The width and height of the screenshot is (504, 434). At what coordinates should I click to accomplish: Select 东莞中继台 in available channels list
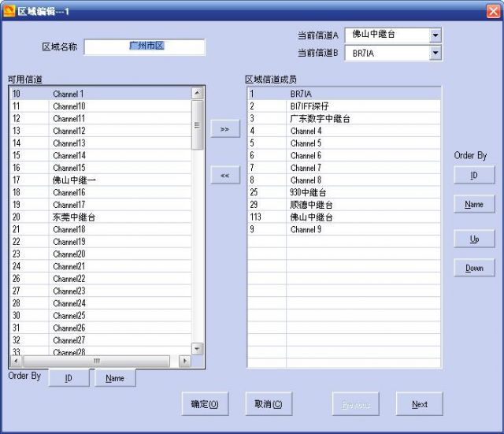(75, 217)
